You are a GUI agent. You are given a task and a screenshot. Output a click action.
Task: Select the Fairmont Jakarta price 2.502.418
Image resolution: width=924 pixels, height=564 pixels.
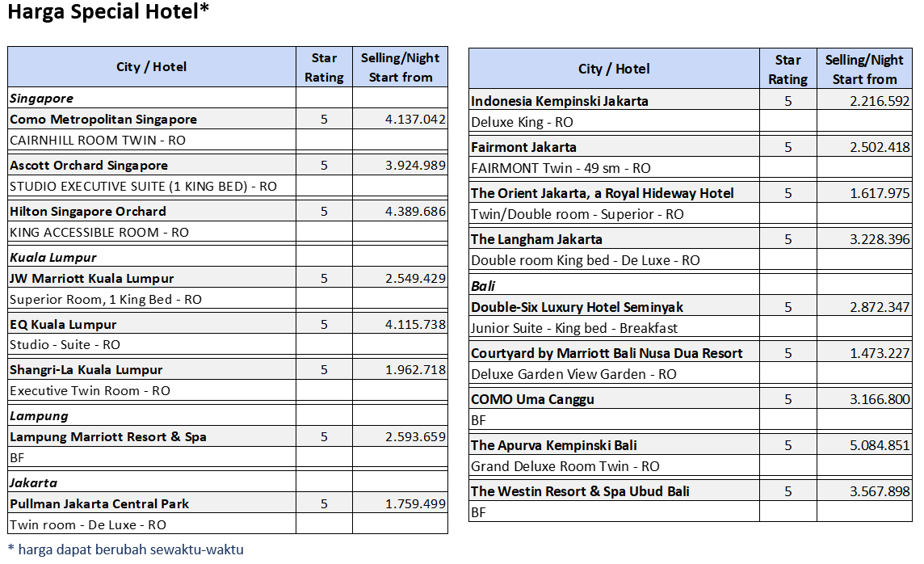coord(879,147)
